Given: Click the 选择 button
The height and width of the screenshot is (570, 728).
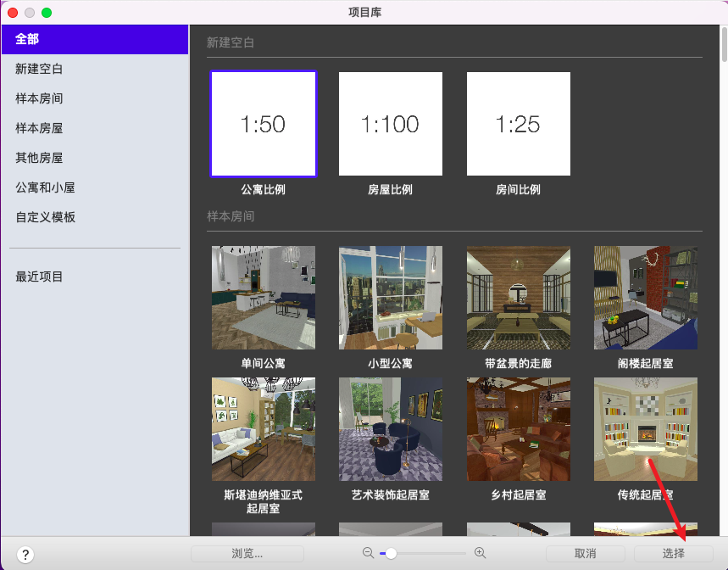Looking at the screenshot, I should [x=673, y=554].
